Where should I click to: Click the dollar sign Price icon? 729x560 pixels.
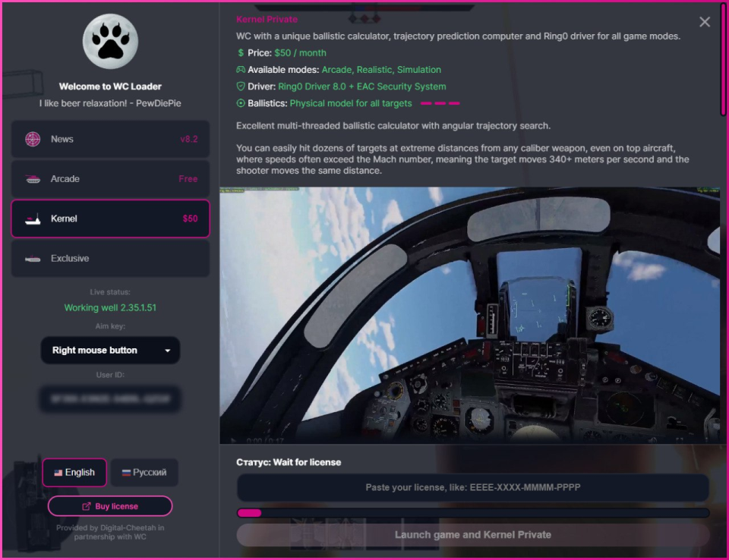click(x=241, y=53)
